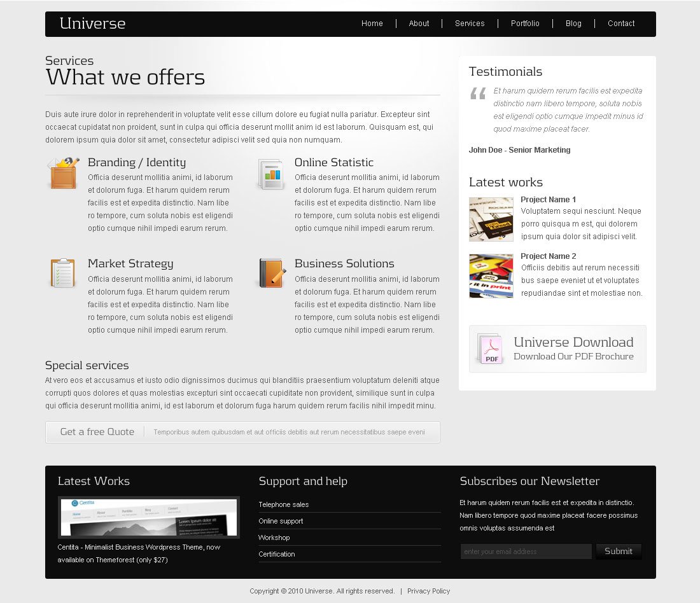Click the Branding / Identity box icon
This screenshot has height=603, width=700.
[63, 173]
